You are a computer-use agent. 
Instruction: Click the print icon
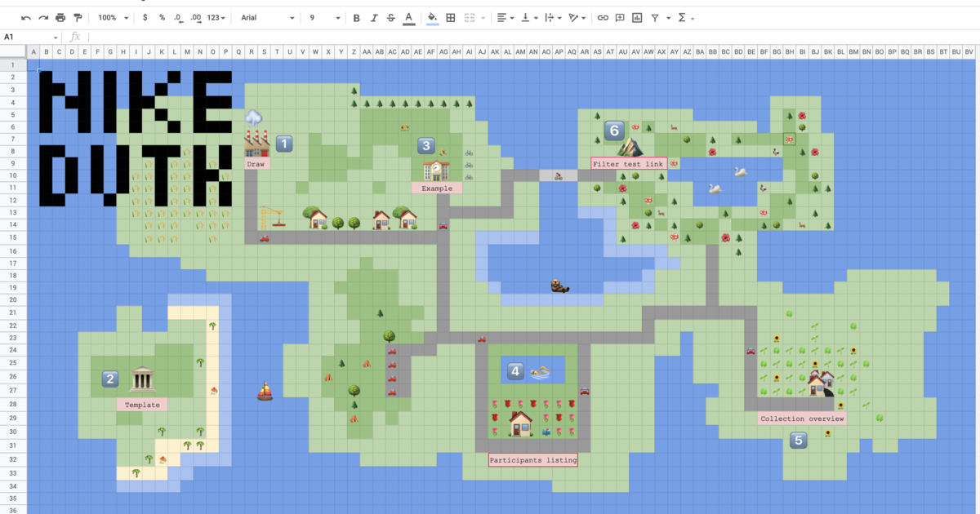(x=60, y=17)
